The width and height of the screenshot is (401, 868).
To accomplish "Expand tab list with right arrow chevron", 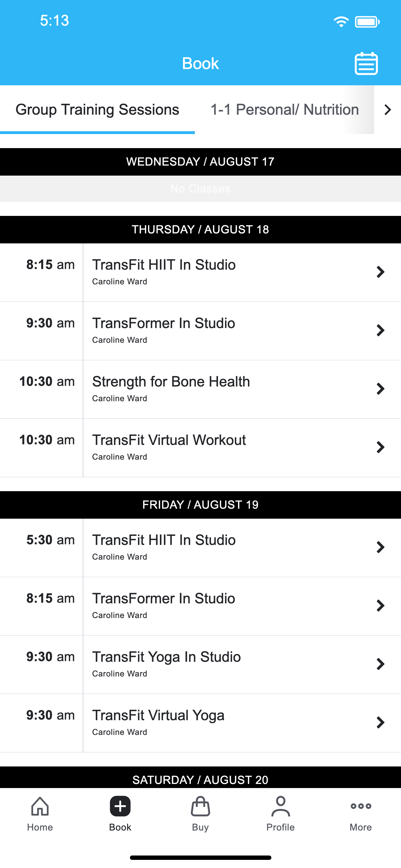I will [x=388, y=109].
